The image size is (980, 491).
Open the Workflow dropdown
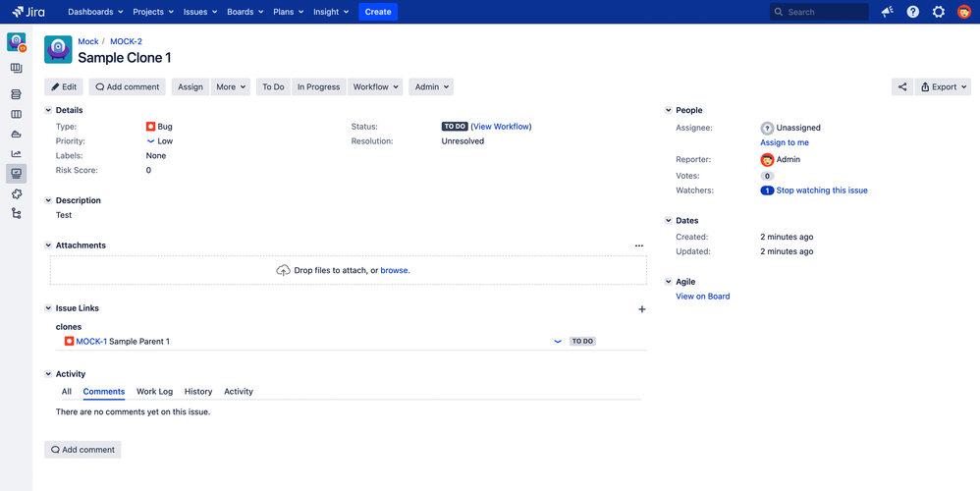(x=375, y=86)
